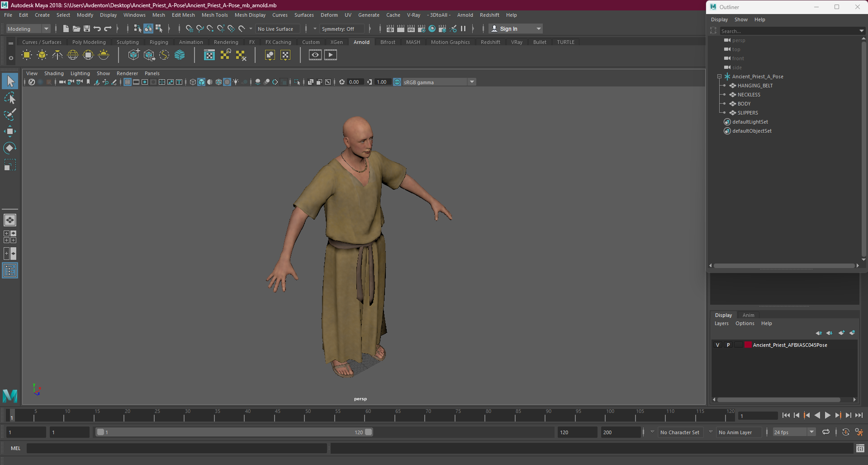Click the Save Scene icon
Screen dimensions: 868x465
click(x=87, y=29)
